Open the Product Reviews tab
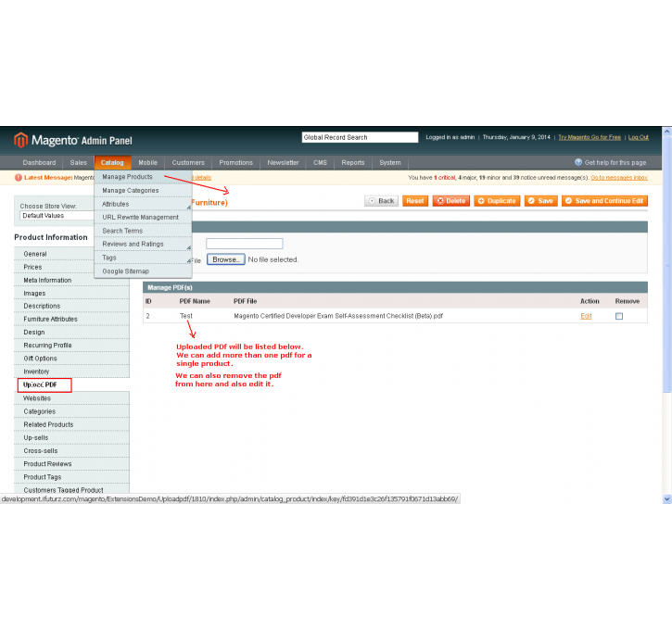Viewport: 672px width, 630px height. [x=71, y=464]
